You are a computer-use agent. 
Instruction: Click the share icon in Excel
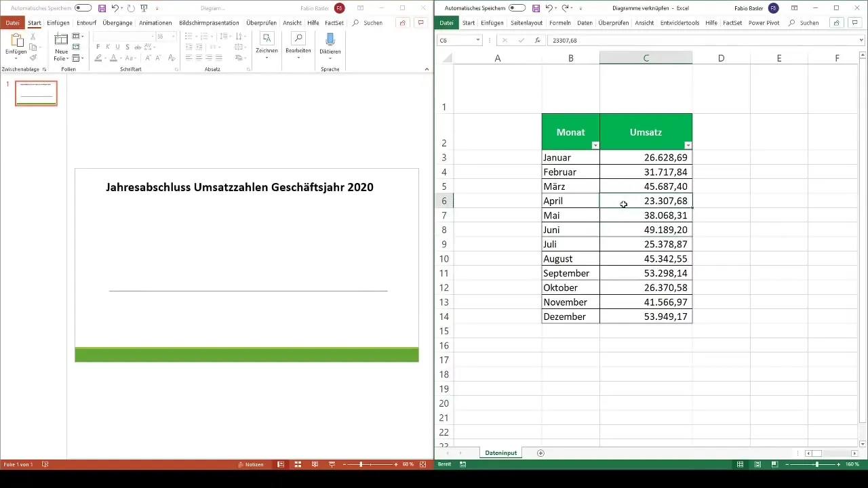coord(837,22)
